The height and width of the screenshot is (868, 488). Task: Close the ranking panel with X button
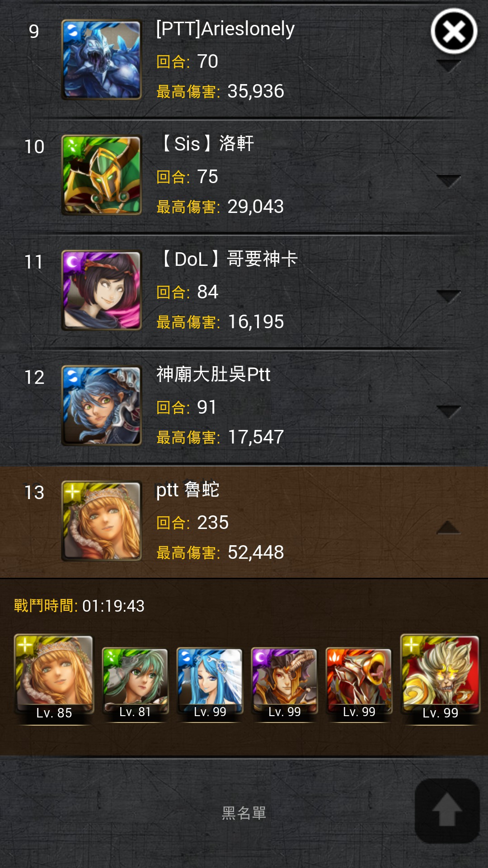pos(454,32)
